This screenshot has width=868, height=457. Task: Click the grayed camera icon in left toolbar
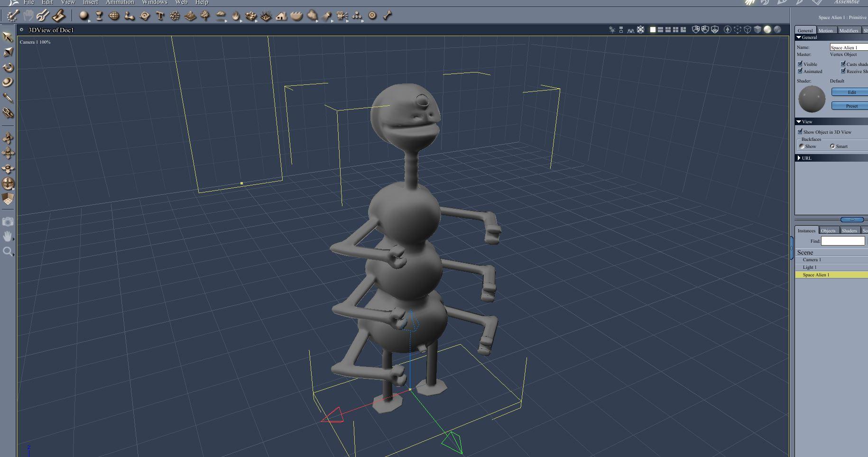point(8,221)
